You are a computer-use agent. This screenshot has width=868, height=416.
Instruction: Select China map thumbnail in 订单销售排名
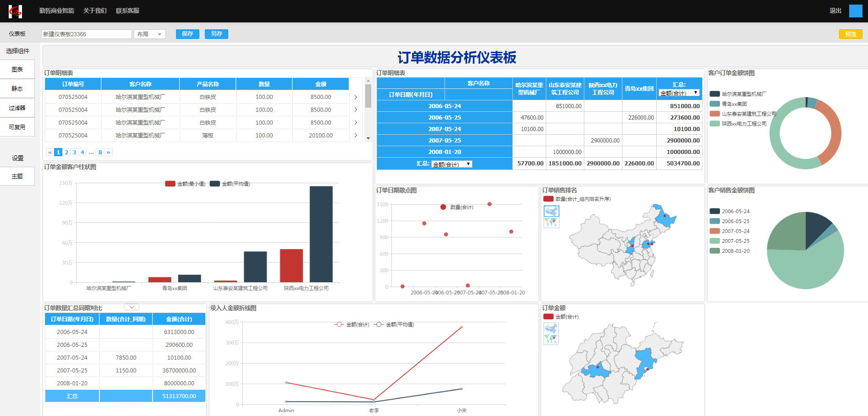551,211
